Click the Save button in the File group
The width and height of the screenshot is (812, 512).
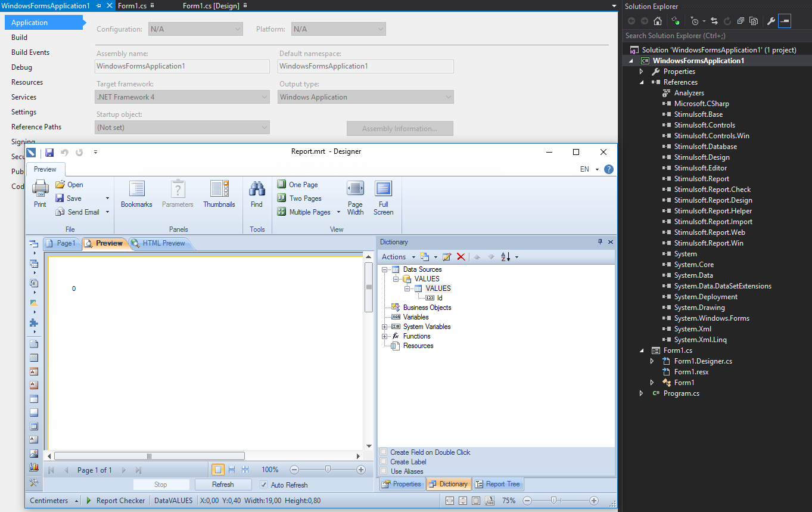[69, 198]
